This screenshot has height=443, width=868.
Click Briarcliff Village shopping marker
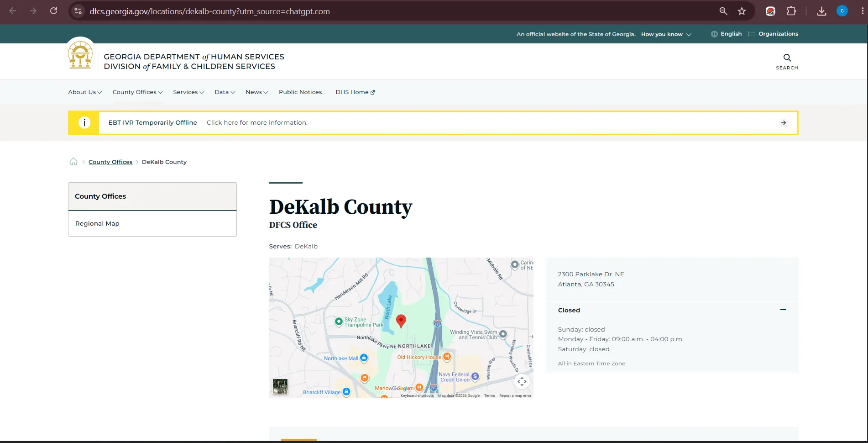click(346, 391)
